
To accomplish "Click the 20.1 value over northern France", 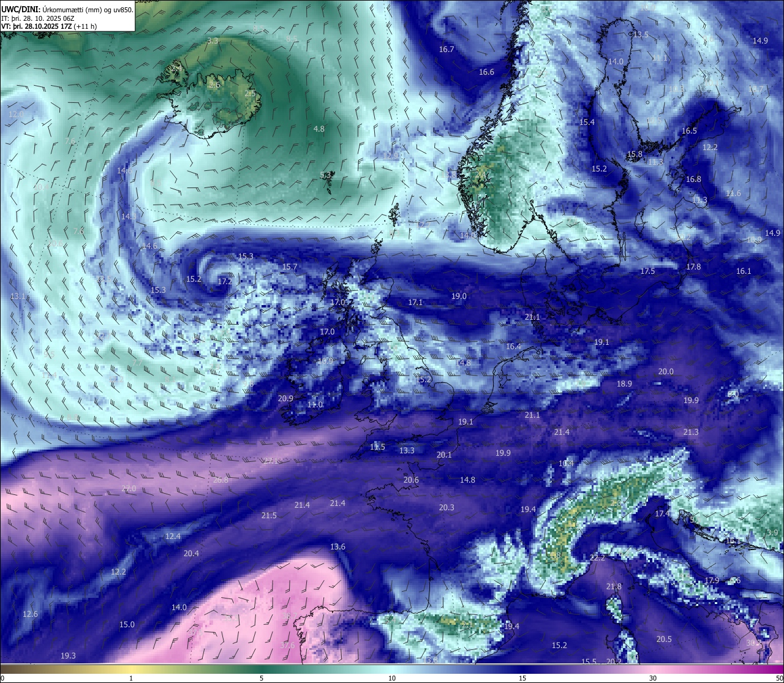I will point(444,455).
